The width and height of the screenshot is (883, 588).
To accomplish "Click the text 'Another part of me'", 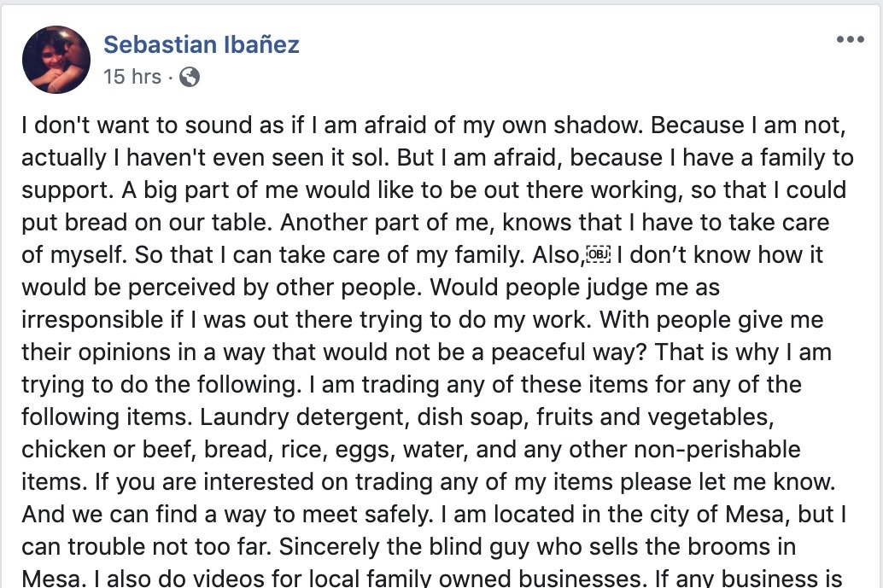I will pos(388,222).
